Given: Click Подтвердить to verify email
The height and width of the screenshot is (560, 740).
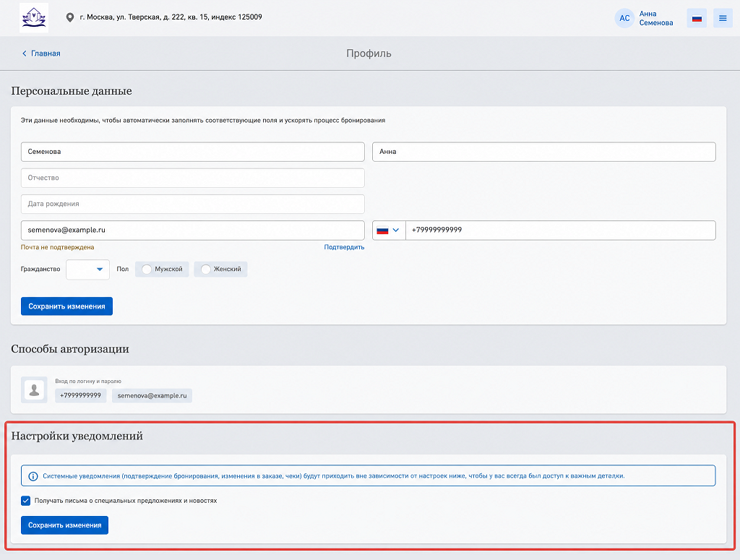Looking at the screenshot, I should pyautogui.click(x=344, y=246).
